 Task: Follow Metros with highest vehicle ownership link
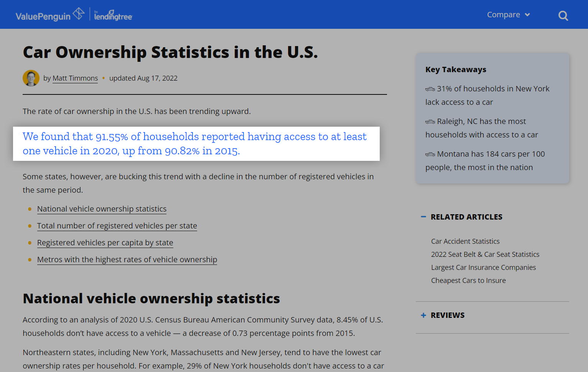(127, 260)
